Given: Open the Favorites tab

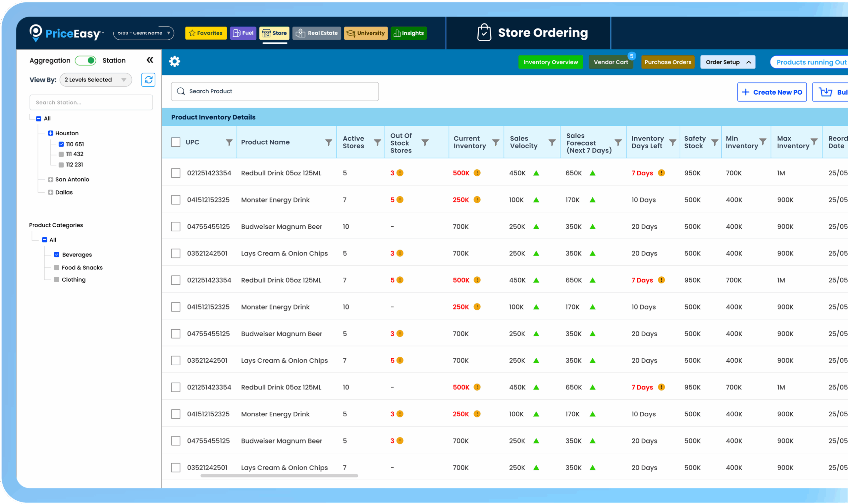Looking at the screenshot, I should tap(206, 33).
